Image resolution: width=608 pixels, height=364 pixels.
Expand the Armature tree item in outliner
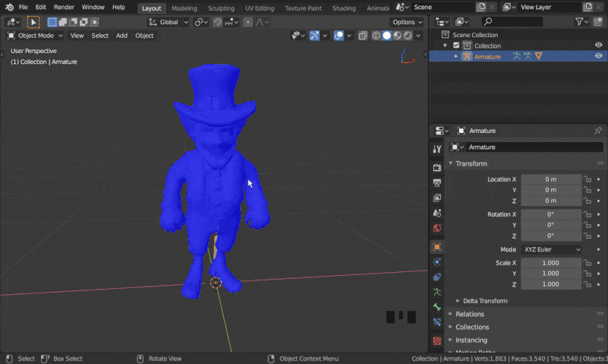point(456,56)
